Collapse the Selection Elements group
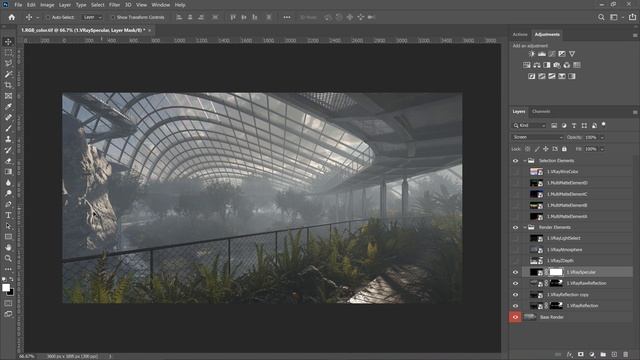This screenshot has height=360, width=640. click(525, 161)
